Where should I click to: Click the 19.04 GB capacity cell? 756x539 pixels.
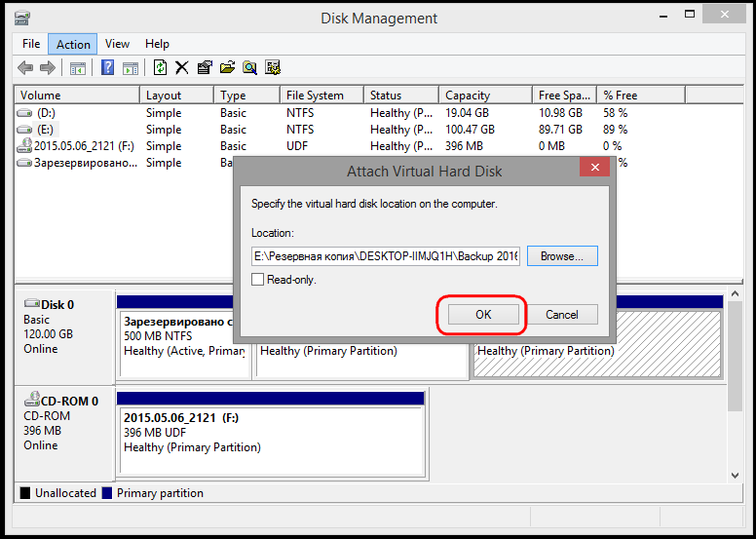[467, 113]
